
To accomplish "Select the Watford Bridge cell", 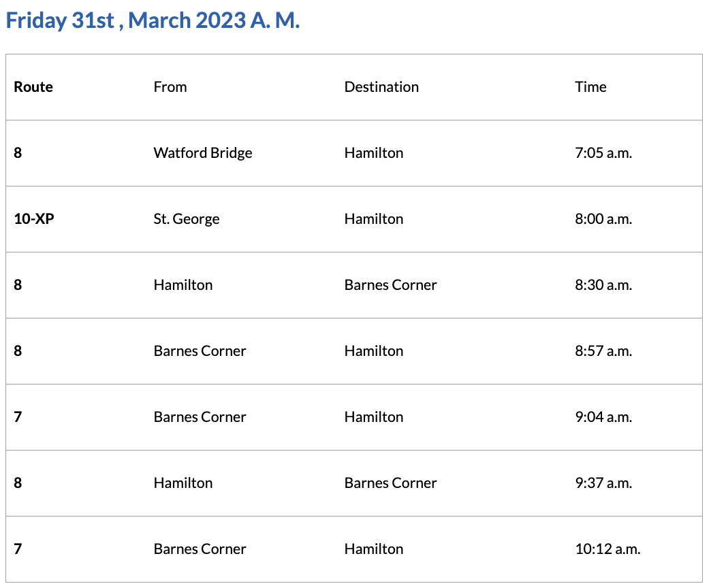I will pyautogui.click(x=203, y=153).
